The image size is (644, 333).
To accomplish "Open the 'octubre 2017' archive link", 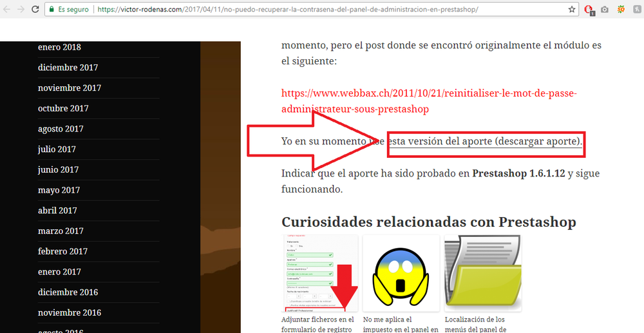I will click(x=63, y=108).
